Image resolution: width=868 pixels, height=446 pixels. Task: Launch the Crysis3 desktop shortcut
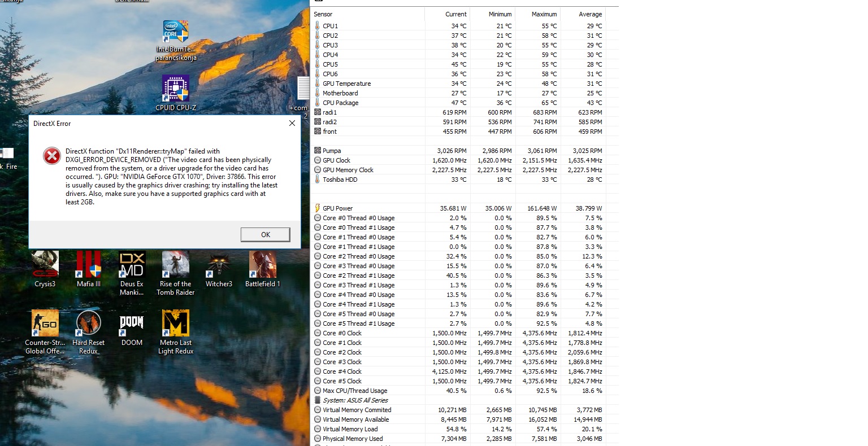click(45, 270)
